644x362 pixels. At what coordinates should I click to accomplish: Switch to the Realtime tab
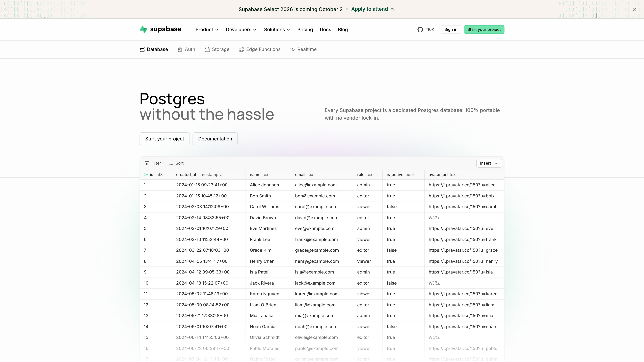coord(304,49)
